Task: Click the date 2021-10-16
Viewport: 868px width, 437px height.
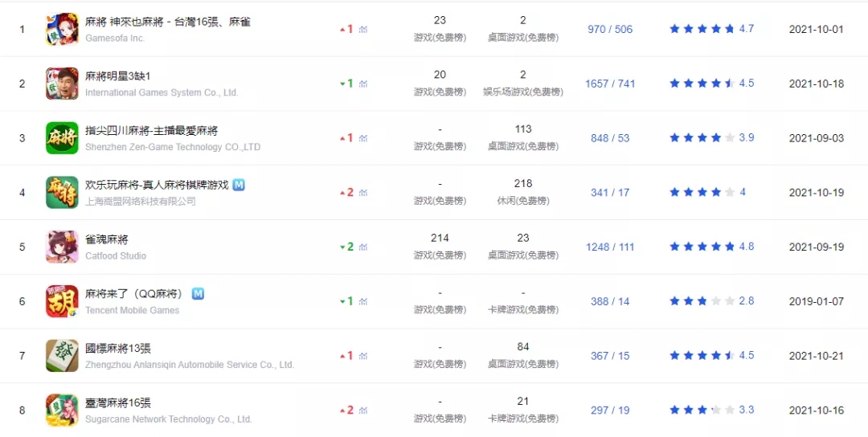Action: point(816,410)
